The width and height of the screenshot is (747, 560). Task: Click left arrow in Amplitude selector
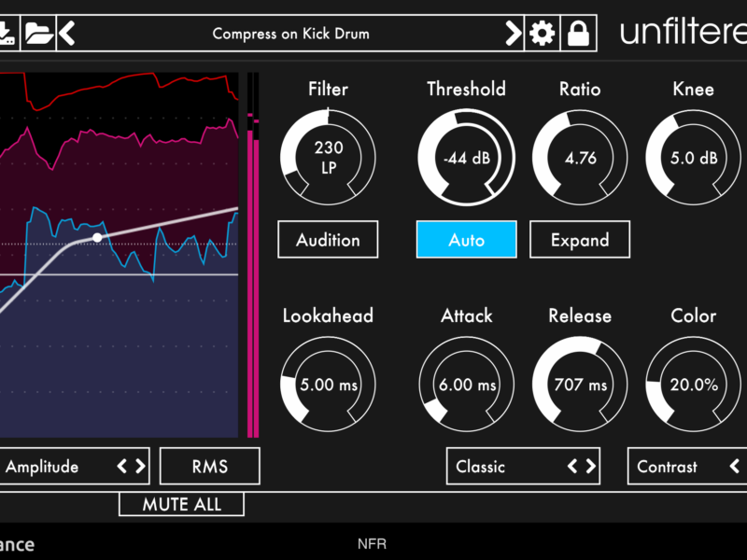pos(122,467)
